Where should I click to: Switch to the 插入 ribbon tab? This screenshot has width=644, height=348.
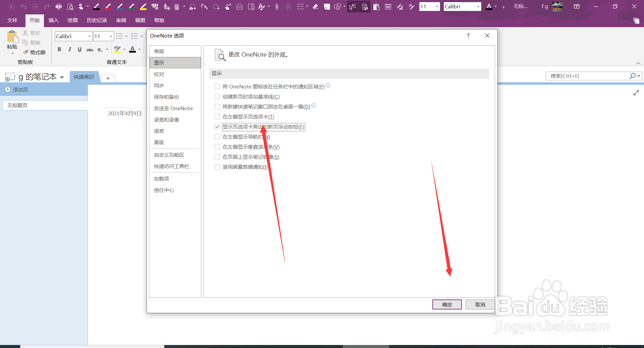point(53,20)
